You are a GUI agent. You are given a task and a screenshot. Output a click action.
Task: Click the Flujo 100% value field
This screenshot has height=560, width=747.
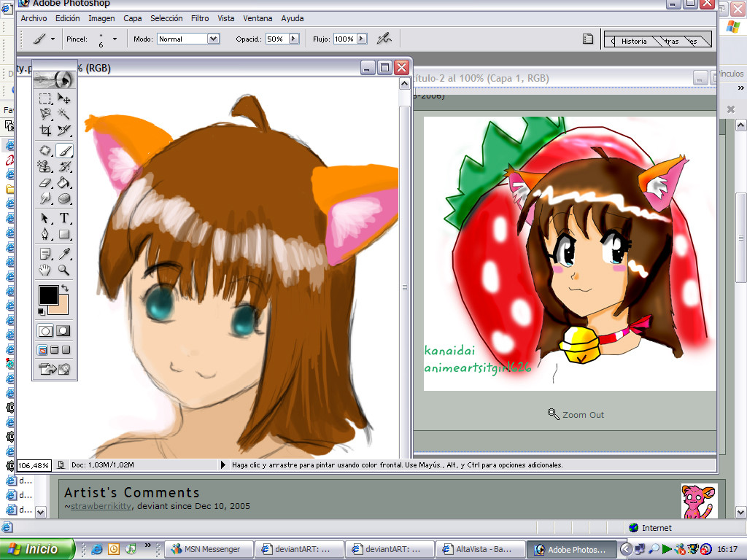(x=344, y=39)
